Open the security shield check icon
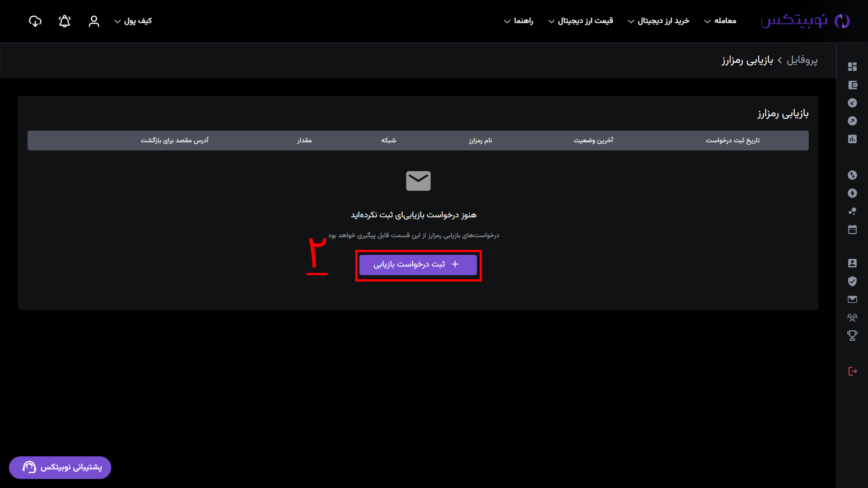868x488 pixels. point(852,282)
